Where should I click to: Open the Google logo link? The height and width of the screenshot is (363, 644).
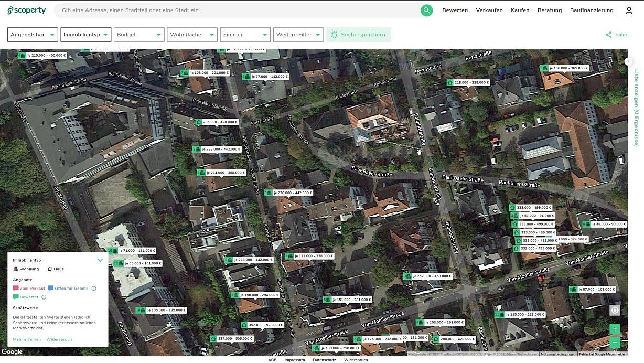tap(12, 352)
